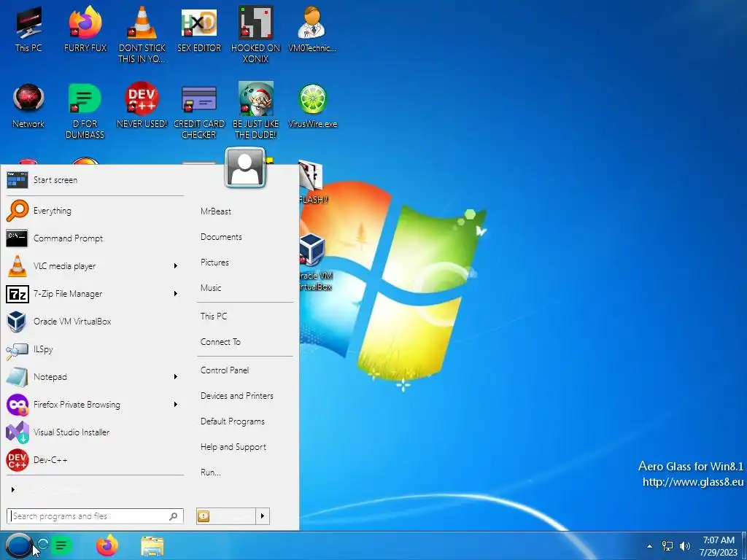Launch Dev-C++ from Start menu
This screenshot has height=560, width=747.
[x=95, y=460]
